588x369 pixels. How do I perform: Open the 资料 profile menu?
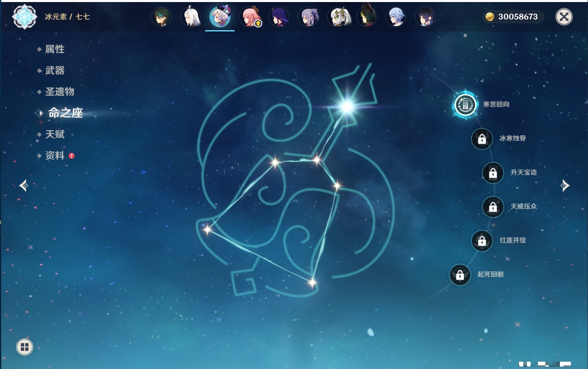click(55, 155)
